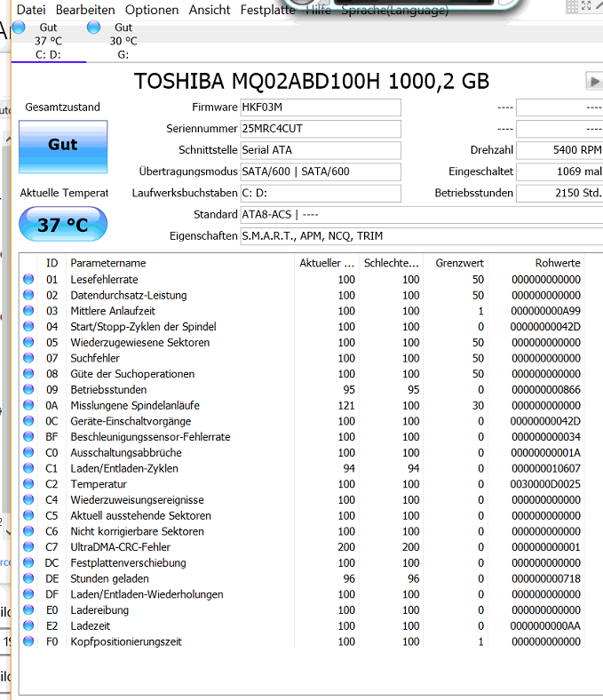603x700 pixels.
Task: Click the Standard field ATA8-ACS
Action: pos(421,215)
